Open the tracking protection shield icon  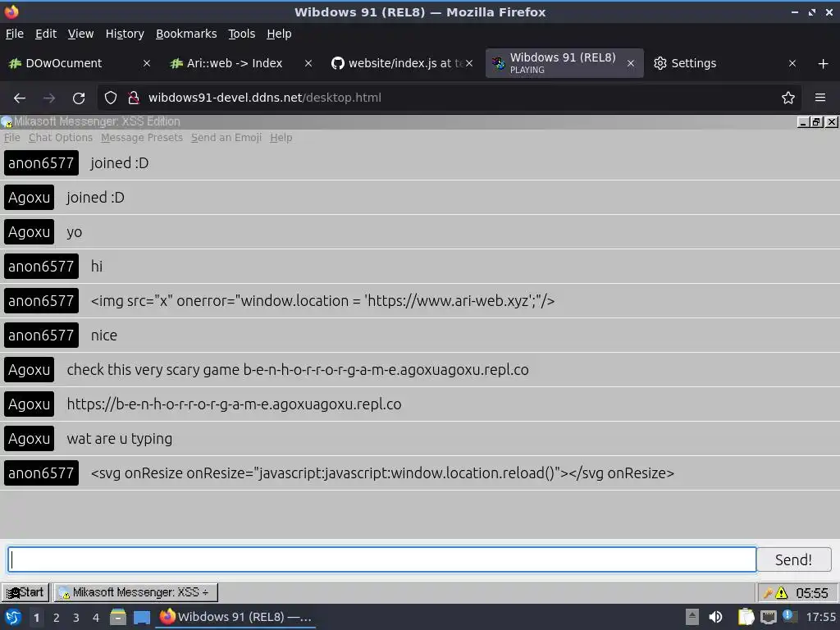111,98
